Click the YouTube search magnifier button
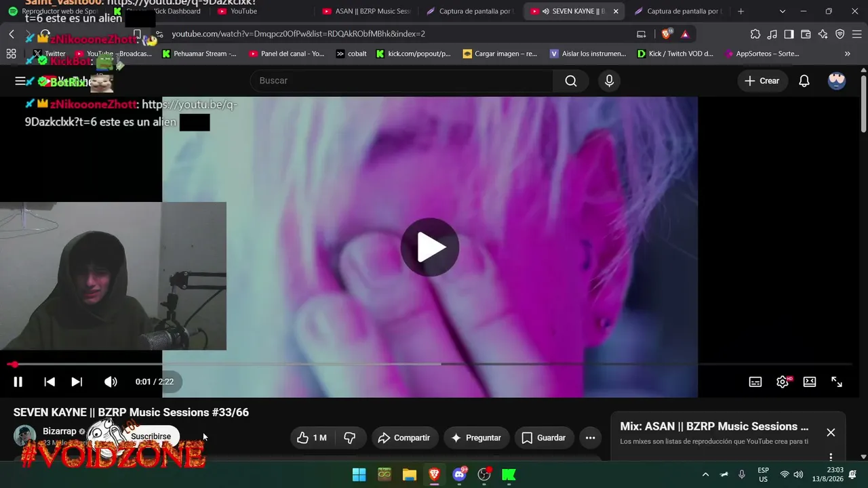Screen dimensions: 868x488 coord(571,81)
